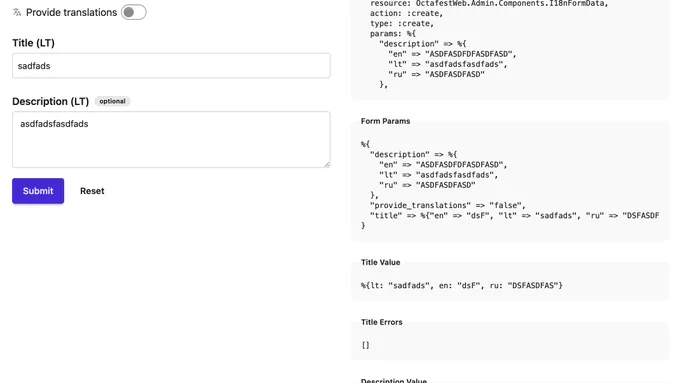This screenshot has width=680, height=383.
Task: Focus the Description (LT) textarea
Action: point(171,139)
